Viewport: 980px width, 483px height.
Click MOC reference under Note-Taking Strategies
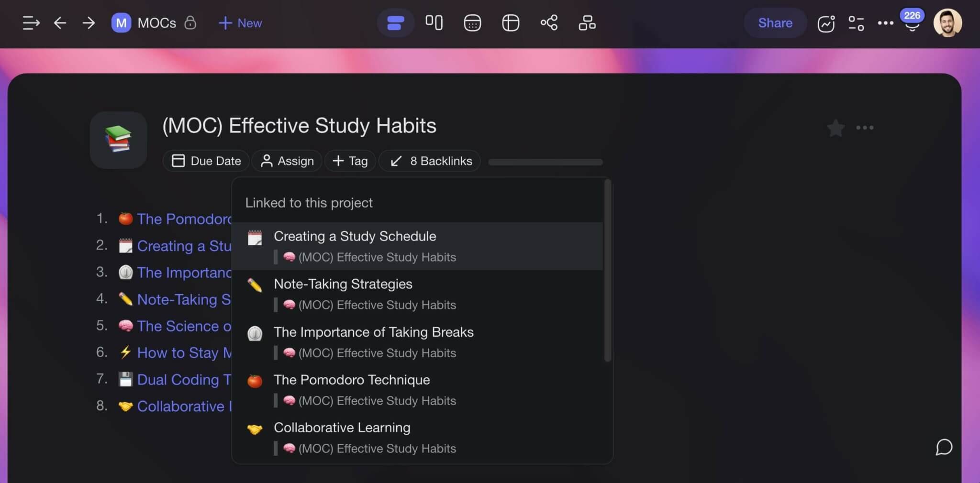(369, 305)
